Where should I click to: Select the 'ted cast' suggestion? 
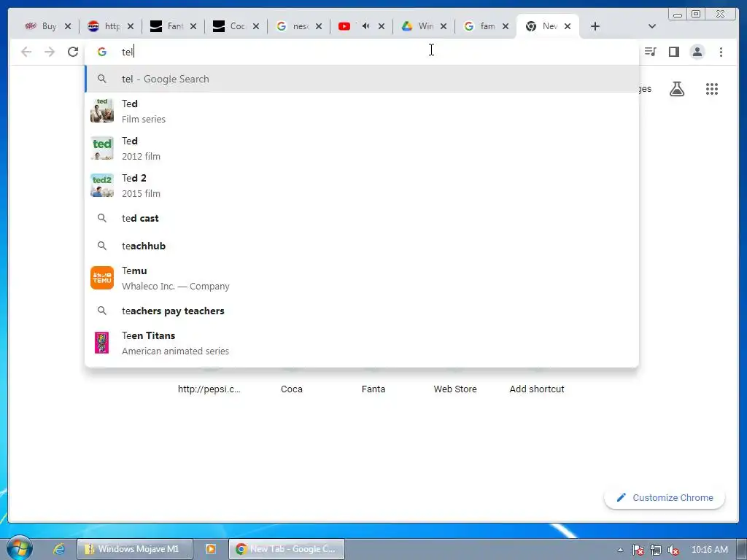tap(362, 218)
